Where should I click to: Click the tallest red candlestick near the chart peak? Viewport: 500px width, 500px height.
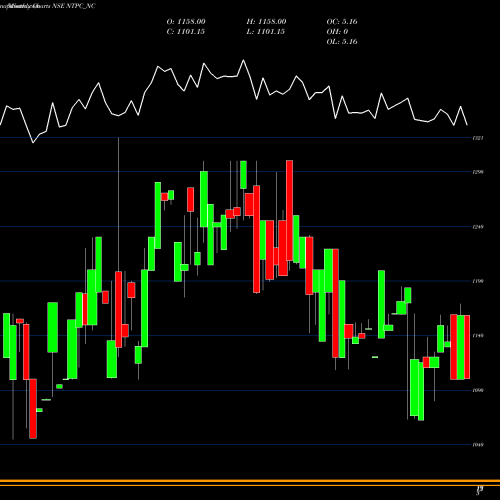[290, 211]
